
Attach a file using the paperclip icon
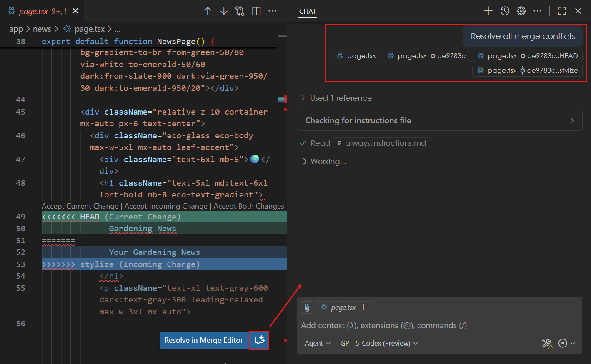pyautogui.click(x=307, y=307)
